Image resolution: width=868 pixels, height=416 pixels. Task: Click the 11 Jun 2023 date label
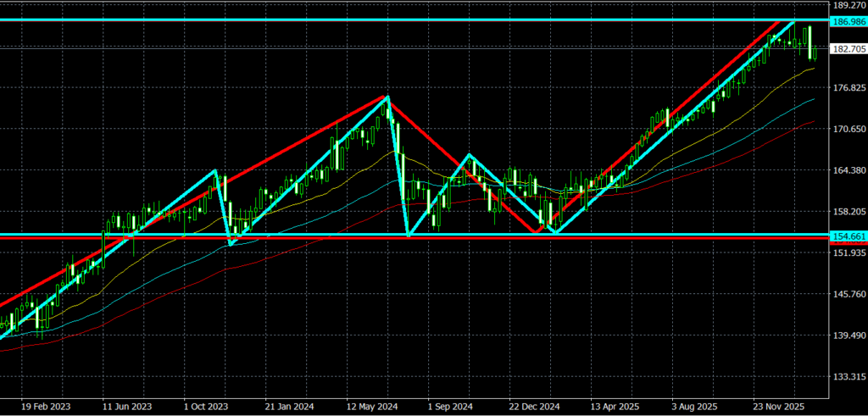tap(126, 406)
